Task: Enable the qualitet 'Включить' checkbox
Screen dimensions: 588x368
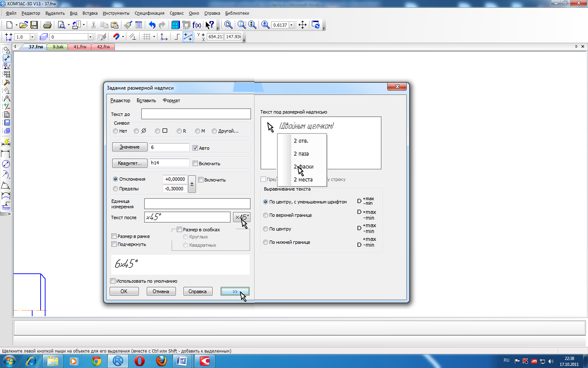Action: 195,163
